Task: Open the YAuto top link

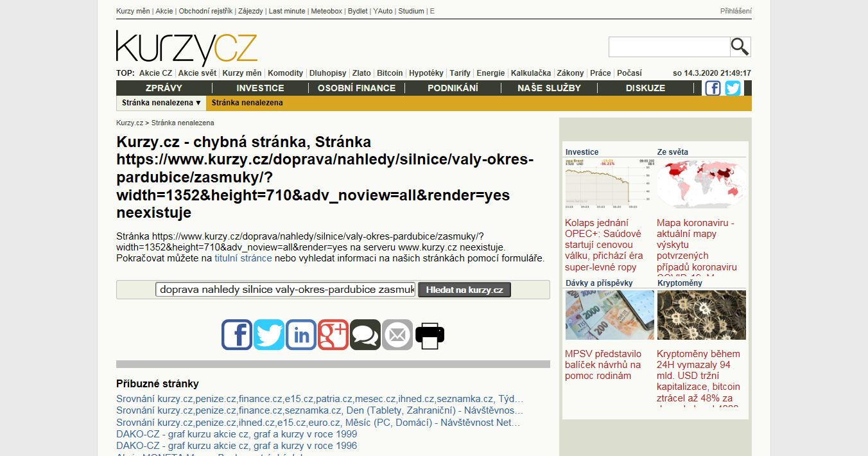Action: click(x=383, y=11)
